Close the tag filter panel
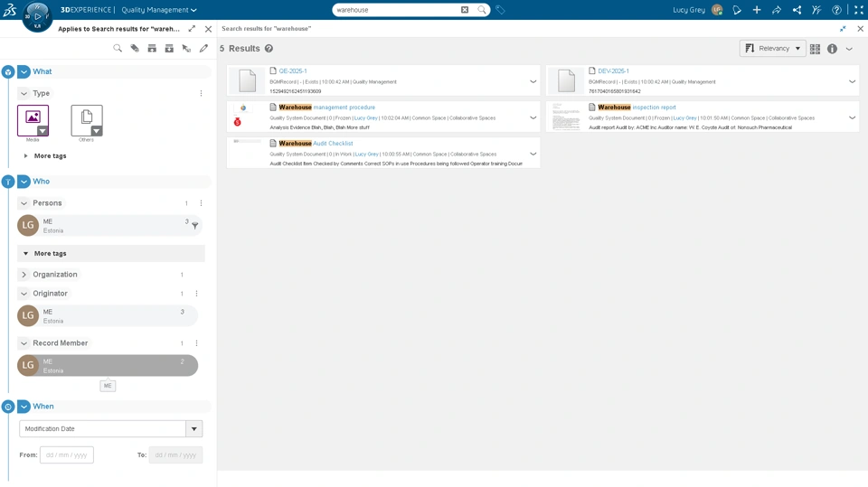The width and height of the screenshot is (868, 487). coord(208,29)
